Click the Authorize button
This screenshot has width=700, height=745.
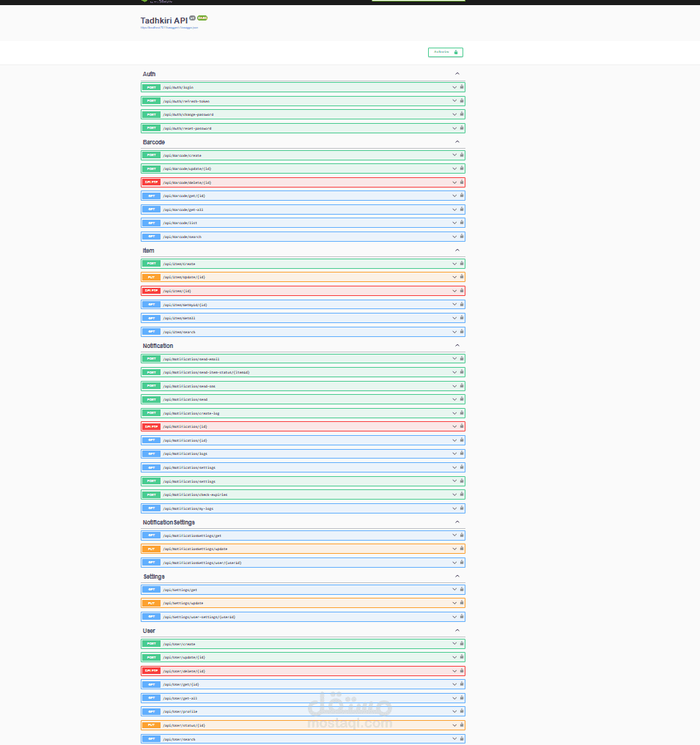446,52
